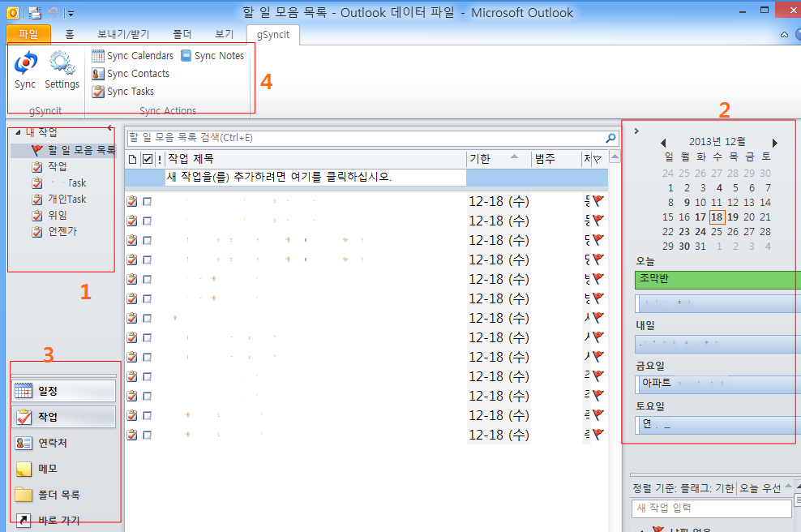Click Sync Tasks action
Screen dimensions: 801x532
(123, 92)
